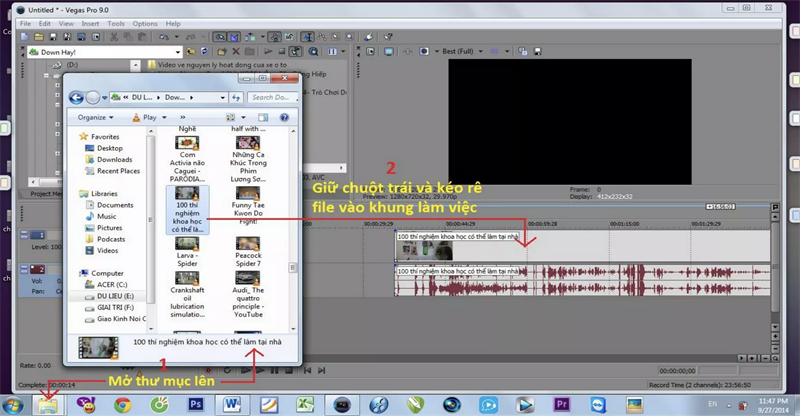Select the Normal edit tool icon
Viewport: 800px width, 416px height.
[307, 37]
